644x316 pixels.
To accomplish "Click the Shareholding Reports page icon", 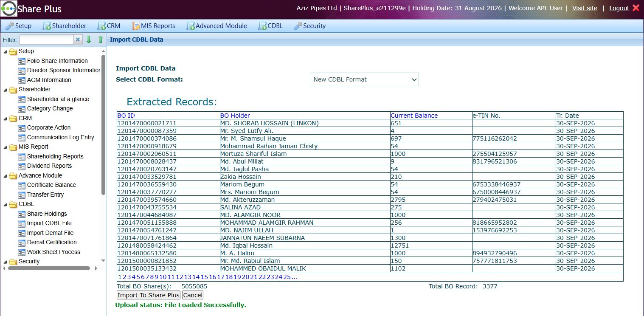I will tap(22, 157).
